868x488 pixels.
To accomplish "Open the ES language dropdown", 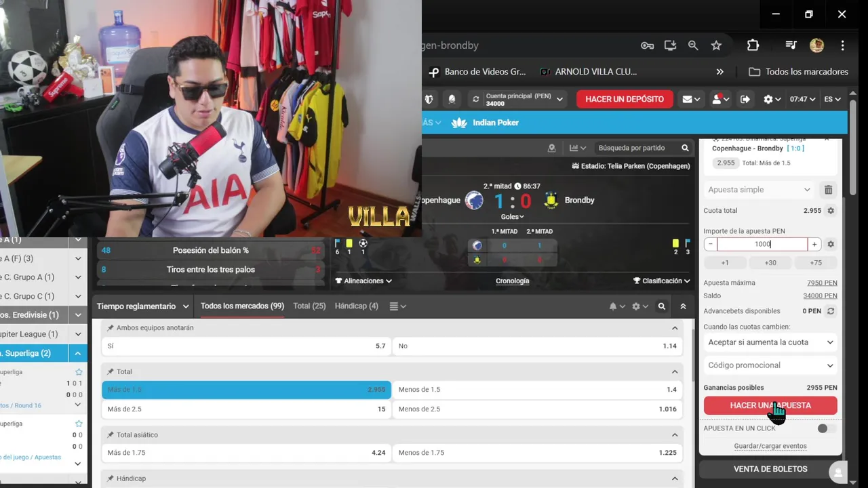I will pyautogui.click(x=832, y=99).
